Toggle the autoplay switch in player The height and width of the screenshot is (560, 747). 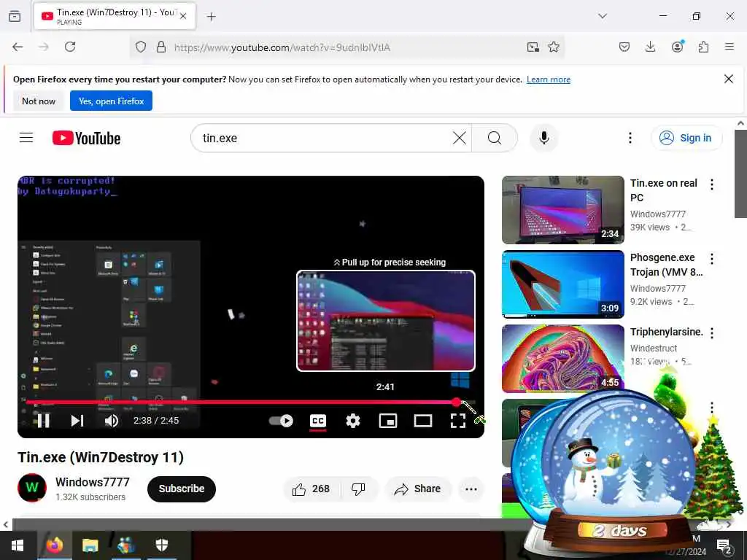coord(281,421)
